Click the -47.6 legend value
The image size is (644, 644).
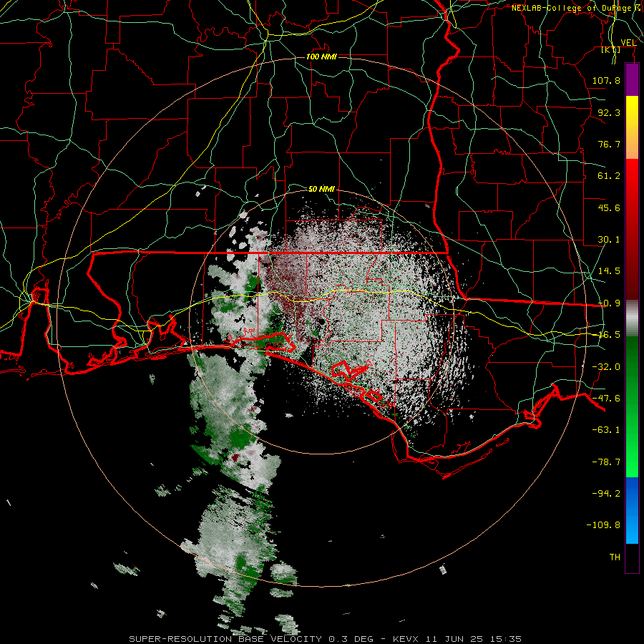pos(606,399)
